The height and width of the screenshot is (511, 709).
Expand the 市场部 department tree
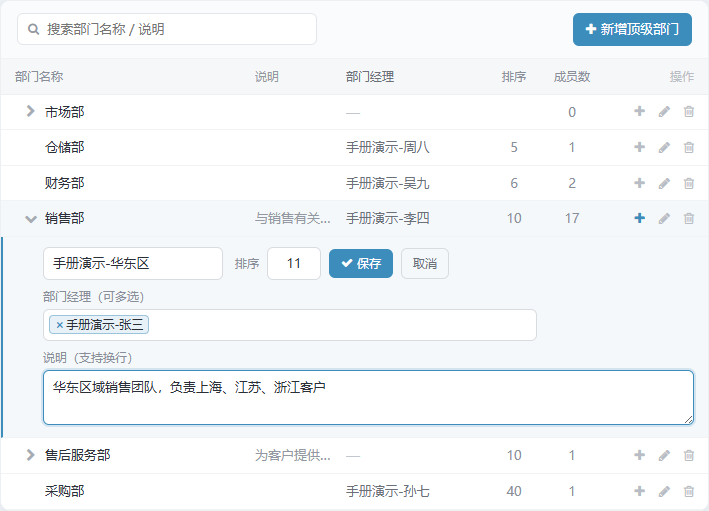click(30, 111)
